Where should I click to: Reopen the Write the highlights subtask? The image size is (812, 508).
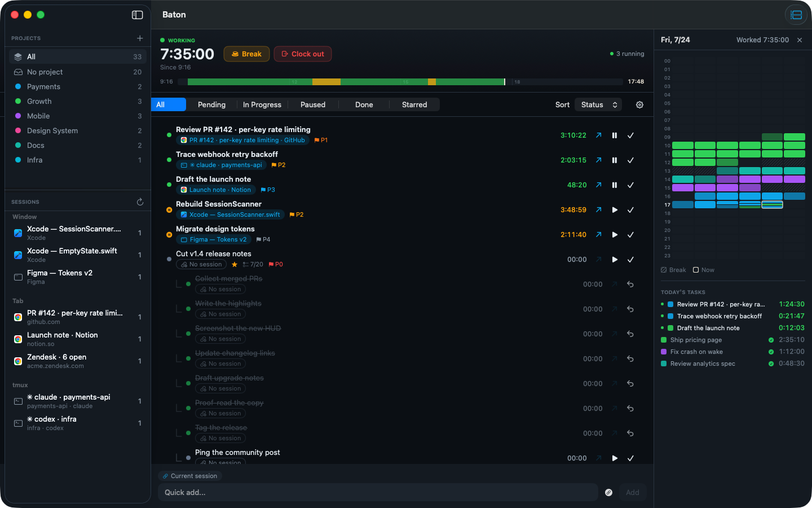point(630,309)
